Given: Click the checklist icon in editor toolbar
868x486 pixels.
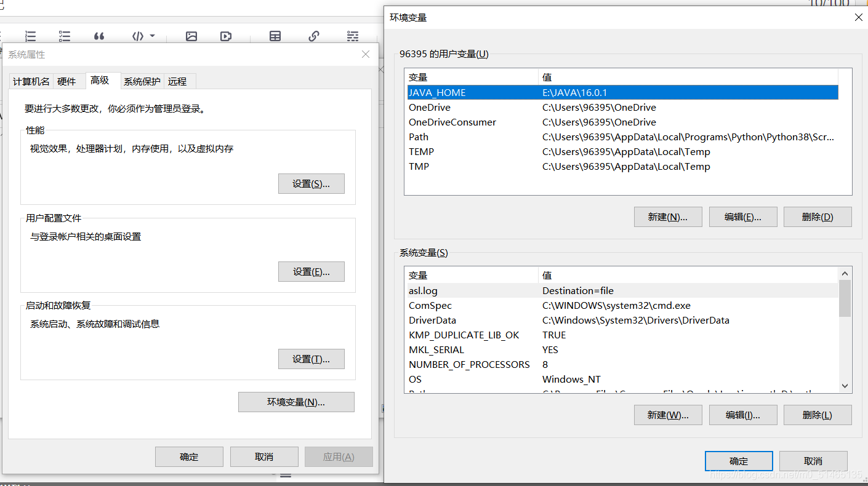Looking at the screenshot, I should [x=65, y=36].
